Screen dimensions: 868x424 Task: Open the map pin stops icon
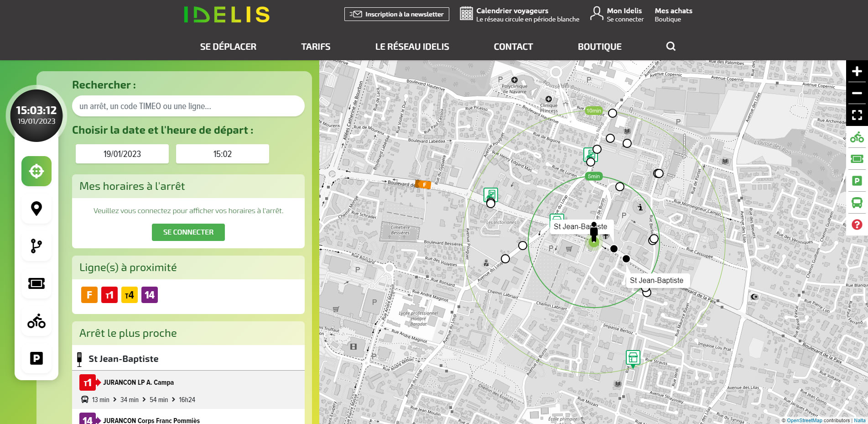36,209
